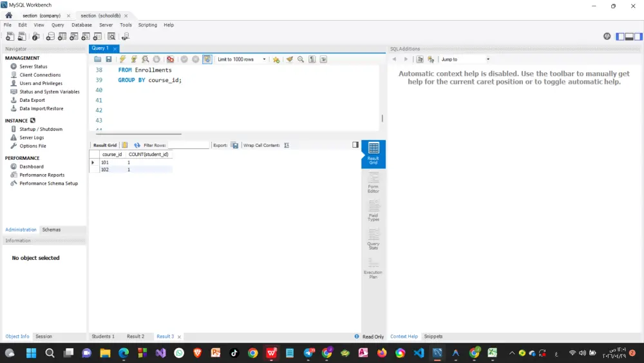
Task: Open Data Export
Action: [x=32, y=100]
